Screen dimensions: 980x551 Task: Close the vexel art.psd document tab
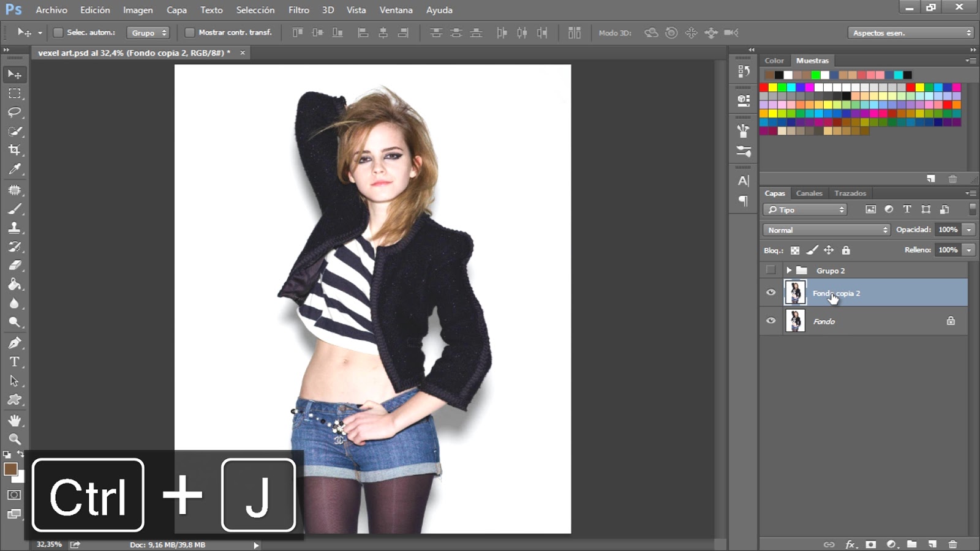click(243, 53)
